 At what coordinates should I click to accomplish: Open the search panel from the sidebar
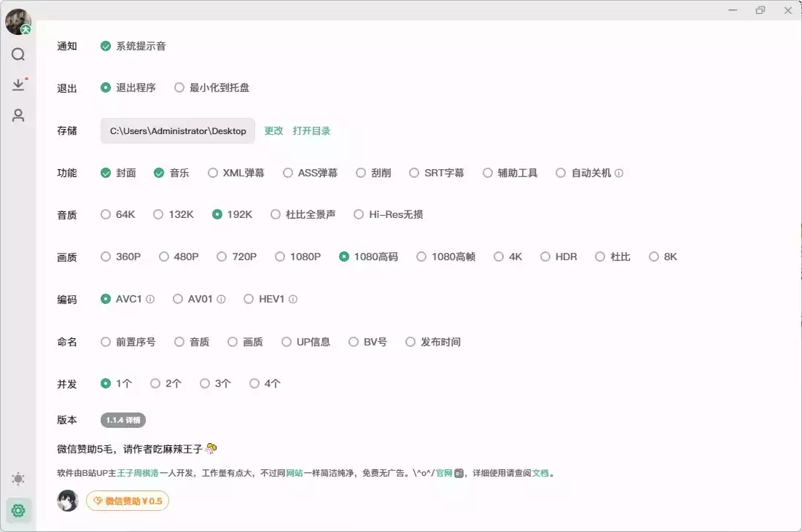pos(18,54)
